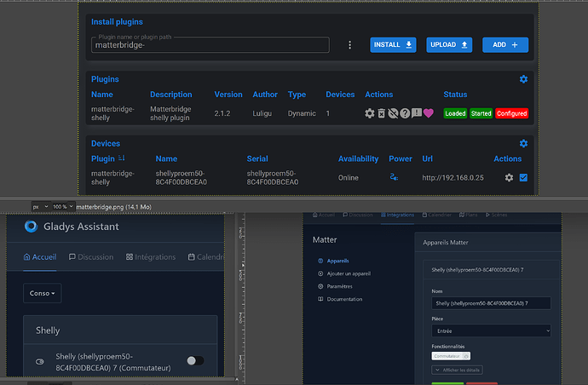Click the UPLOAD plugin button
Screen dimensions: 588x385
coord(449,45)
